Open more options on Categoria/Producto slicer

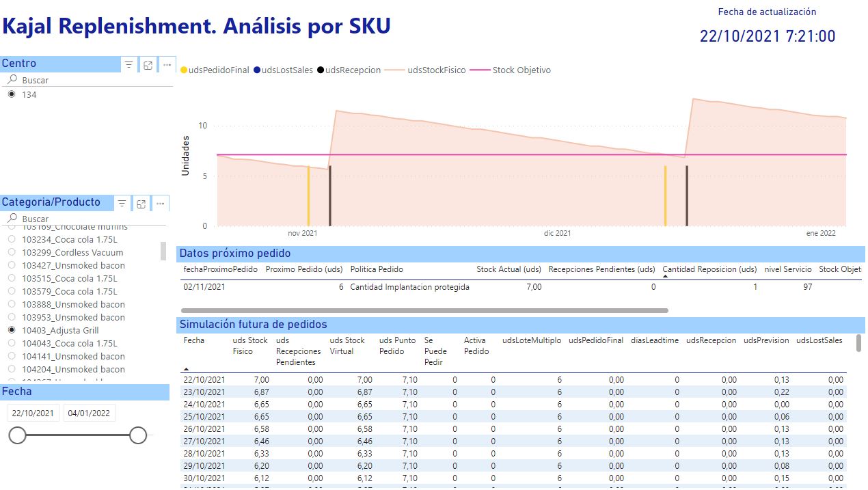(160, 204)
